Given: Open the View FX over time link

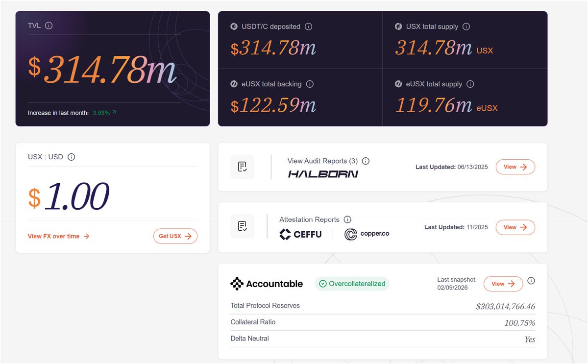Looking at the screenshot, I should click(59, 236).
